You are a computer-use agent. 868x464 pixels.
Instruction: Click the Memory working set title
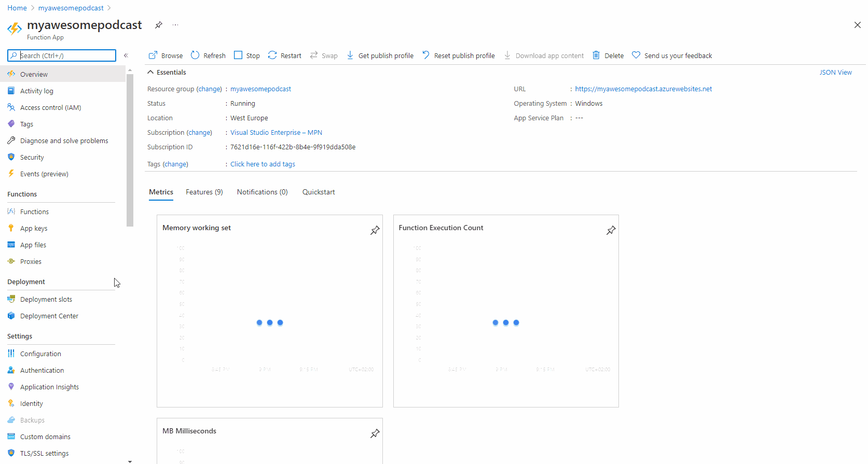pyautogui.click(x=197, y=228)
